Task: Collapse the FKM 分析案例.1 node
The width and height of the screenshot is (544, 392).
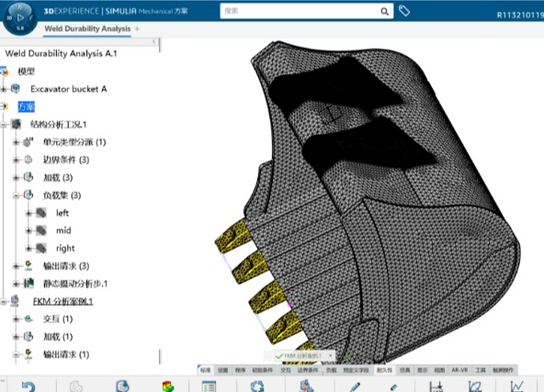Action: coord(4,301)
